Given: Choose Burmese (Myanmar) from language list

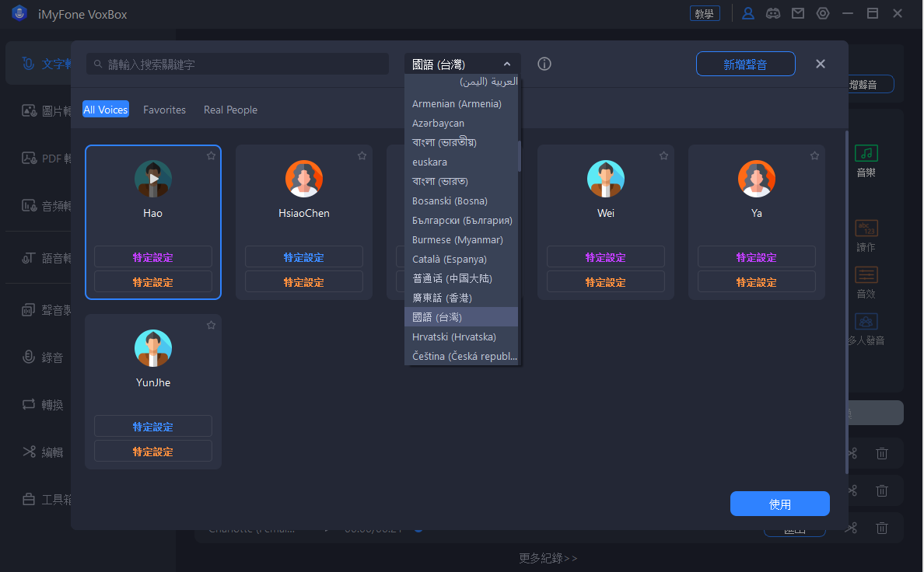Looking at the screenshot, I should (x=460, y=239).
